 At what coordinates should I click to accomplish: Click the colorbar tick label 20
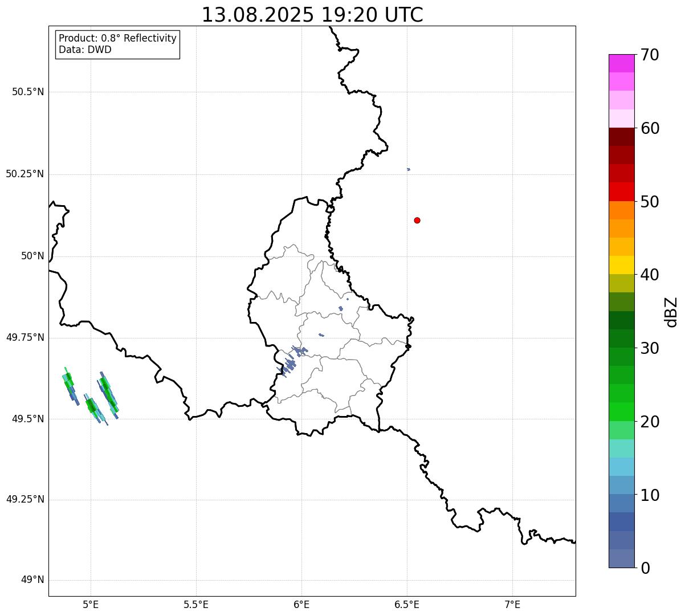[x=650, y=422]
